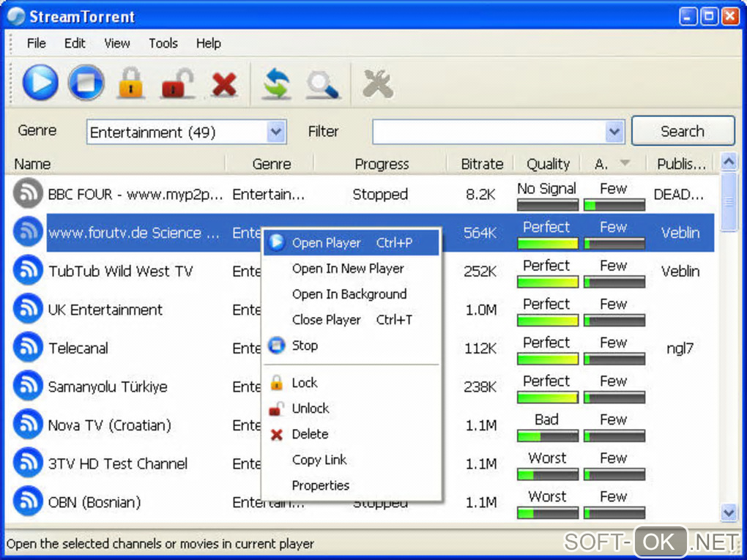The image size is (747, 560).
Task: Choose Close Player in context menu
Action: point(351,320)
